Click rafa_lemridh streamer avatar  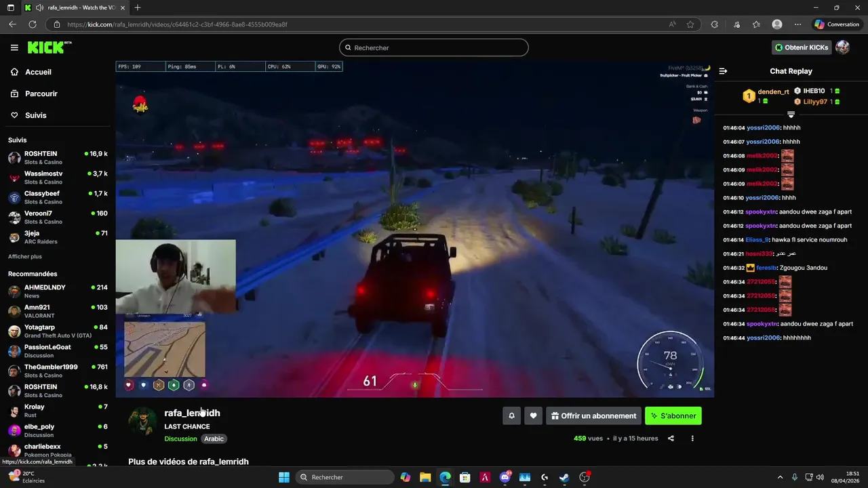(x=142, y=421)
